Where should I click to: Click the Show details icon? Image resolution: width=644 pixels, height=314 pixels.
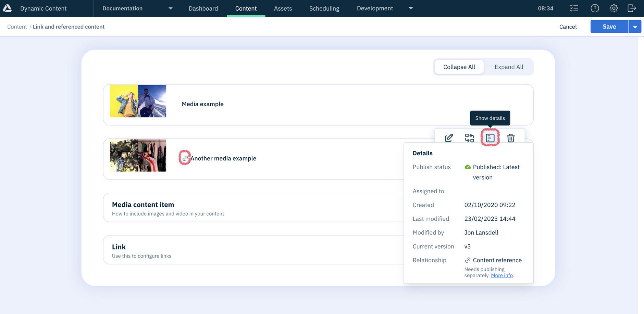pyautogui.click(x=490, y=138)
